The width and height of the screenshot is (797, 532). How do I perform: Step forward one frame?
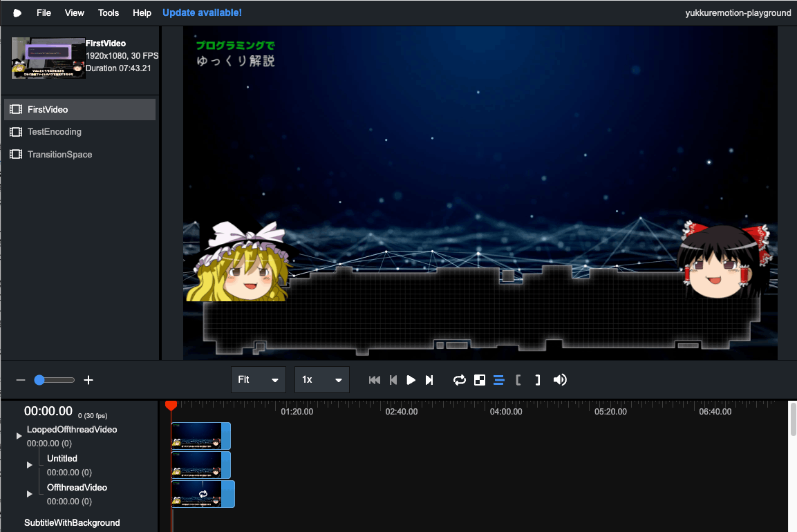click(x=429, y=380)
